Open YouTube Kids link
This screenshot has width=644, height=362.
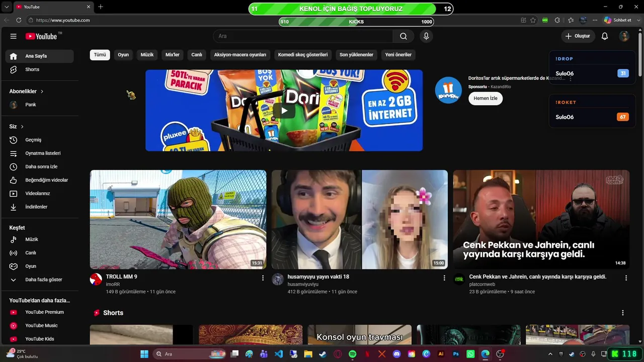tap(40, 339)
